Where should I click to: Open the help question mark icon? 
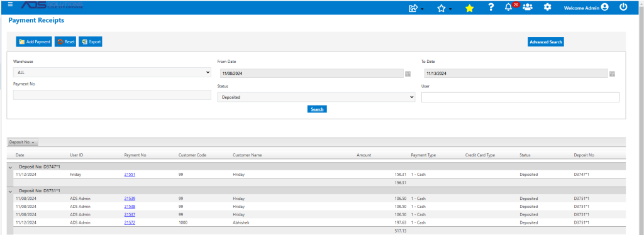click(491, 7)
